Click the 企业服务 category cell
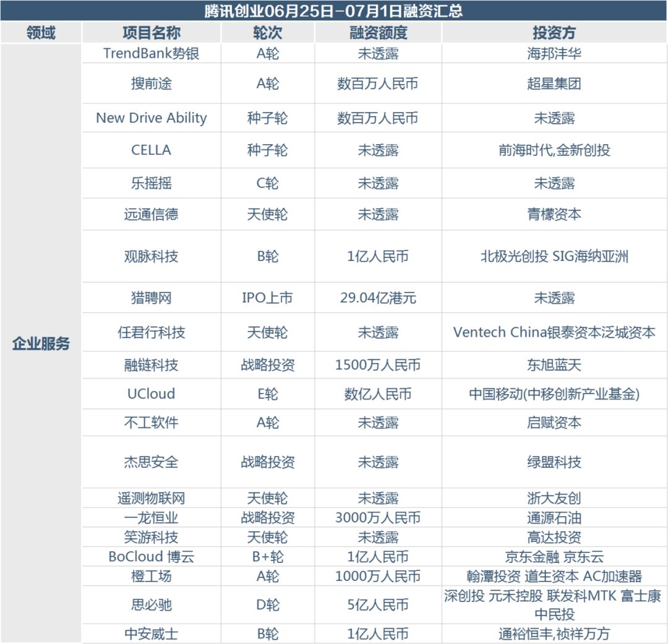The height and width of the screenshot is (644, 668). [x=41, y=343]
